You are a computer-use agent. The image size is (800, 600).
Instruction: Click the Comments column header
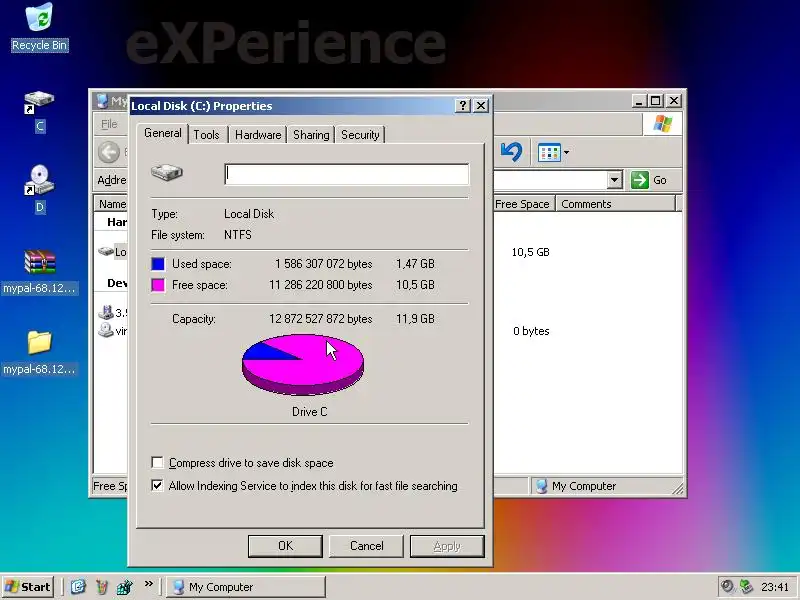pyautogui.click(x=615, y=204)
